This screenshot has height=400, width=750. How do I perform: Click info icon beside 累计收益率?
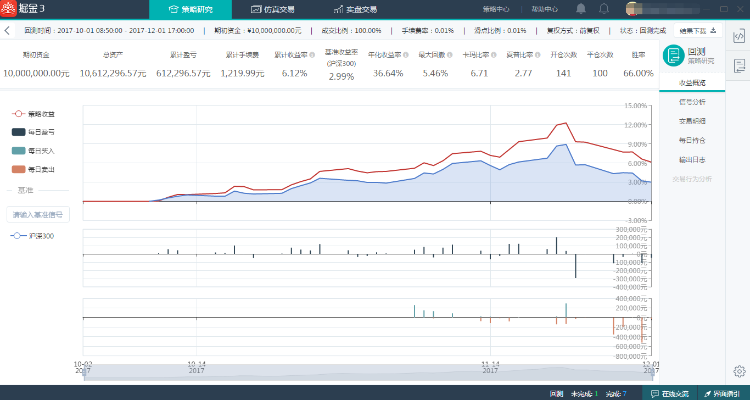coord(312,55)
